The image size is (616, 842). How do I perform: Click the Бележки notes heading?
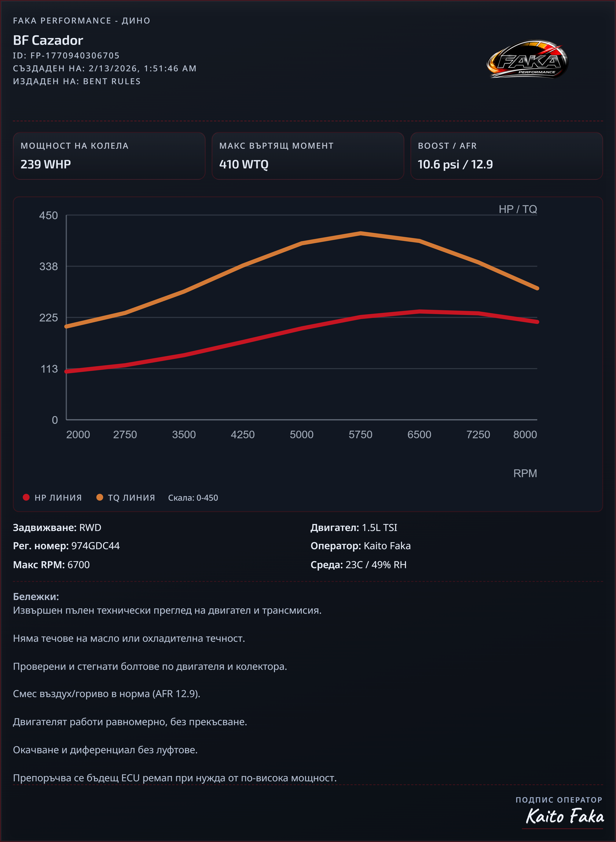point(36,597)
